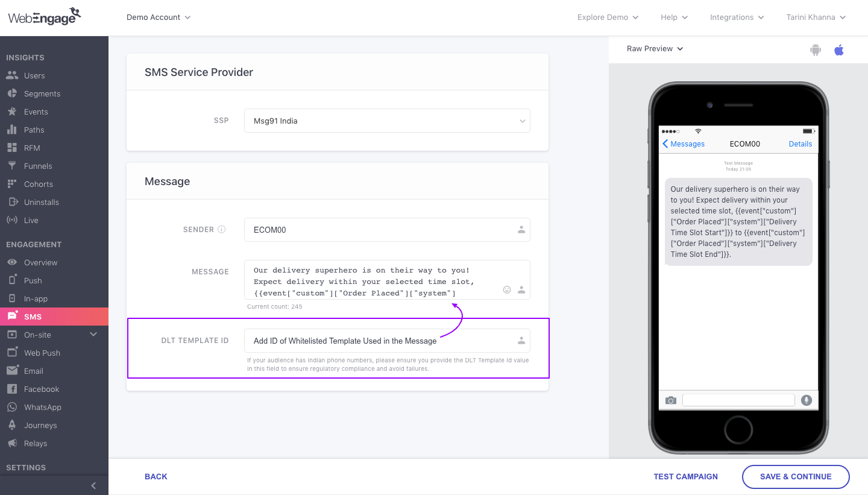
Task: Open the SSP Msg91 India dropdown
Action: click(x=387, y=121)
